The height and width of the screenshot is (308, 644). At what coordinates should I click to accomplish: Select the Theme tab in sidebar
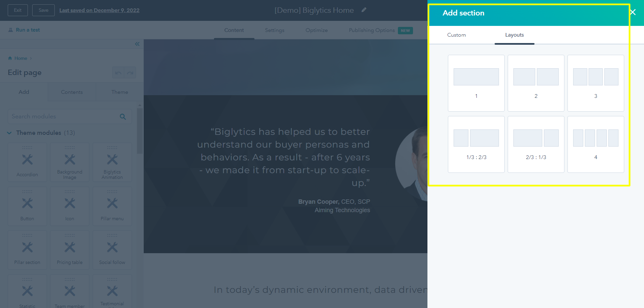pos(120,92)
